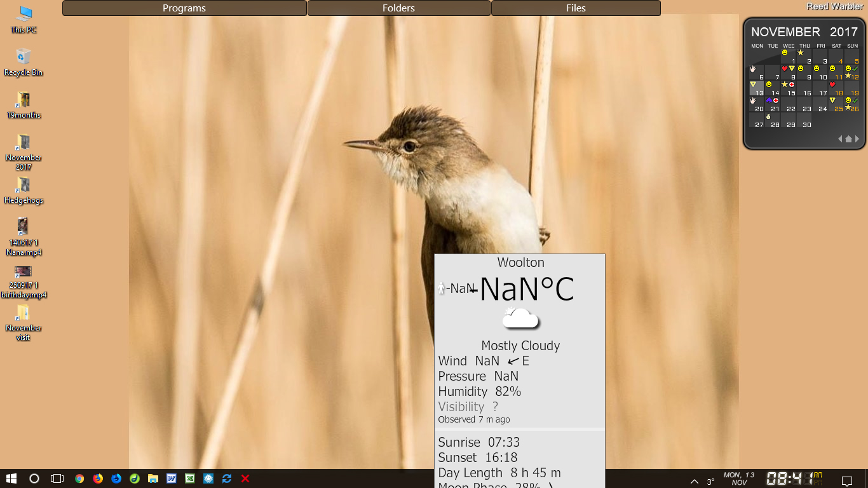Click the Start button
The image size is (868, 488).
coord(11,478)
